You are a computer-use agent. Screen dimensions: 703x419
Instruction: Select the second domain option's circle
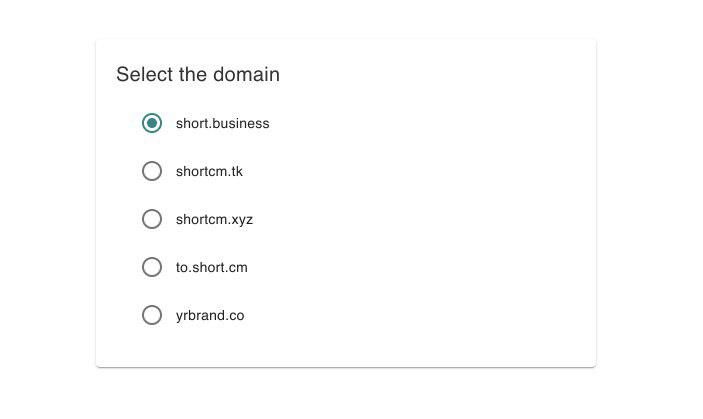[152, 171]
